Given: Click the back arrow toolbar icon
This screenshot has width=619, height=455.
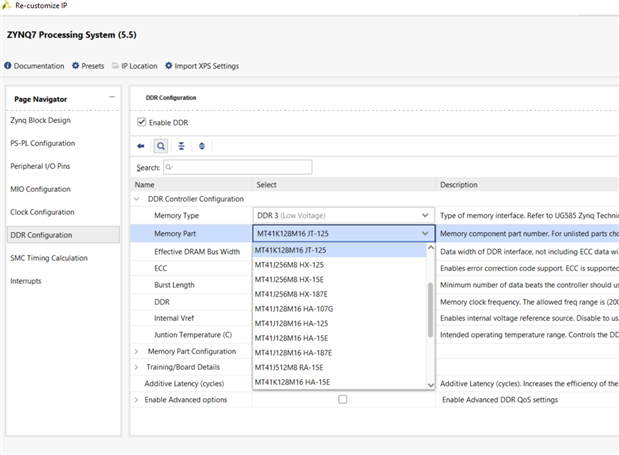Looking at the screenshot, I should click(x=141, y=146).
